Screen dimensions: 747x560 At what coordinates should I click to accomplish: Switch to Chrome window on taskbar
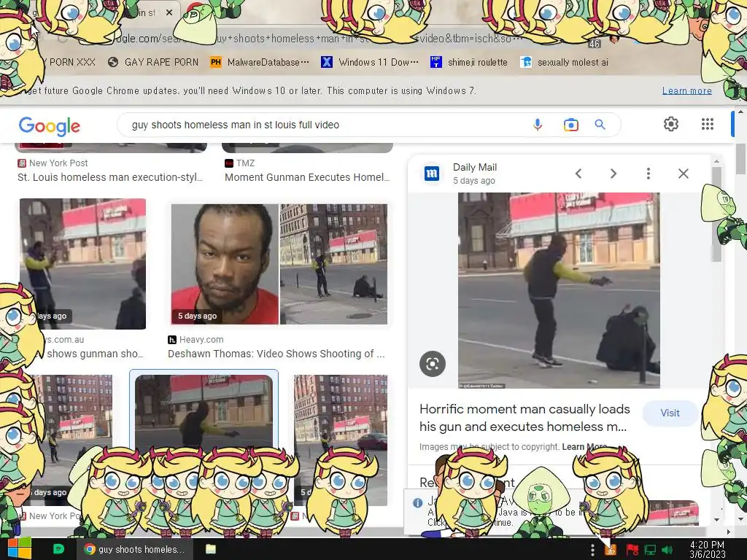[135, 549]
